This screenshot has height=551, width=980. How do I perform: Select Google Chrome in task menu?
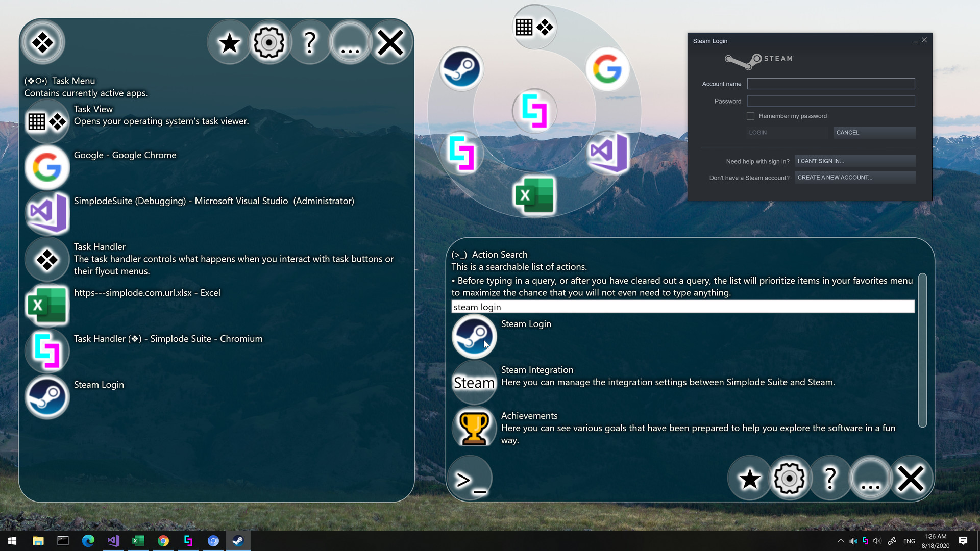pos(46,167)
